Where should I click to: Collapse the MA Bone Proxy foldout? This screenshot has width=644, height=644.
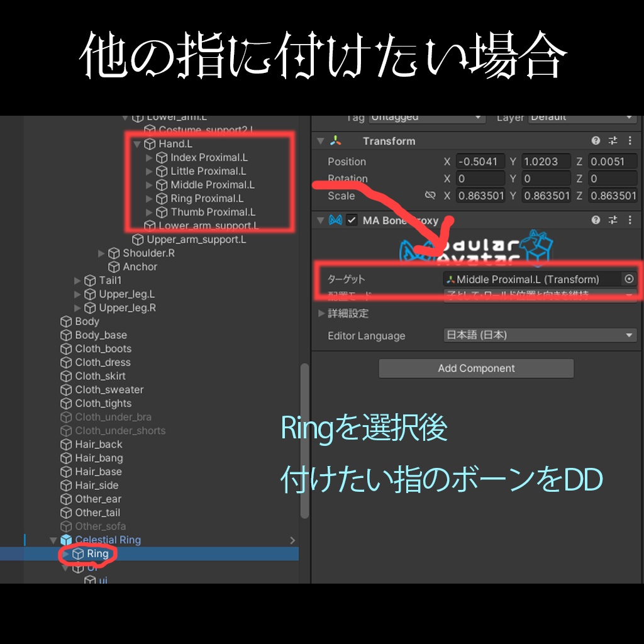tap(320, 221)
